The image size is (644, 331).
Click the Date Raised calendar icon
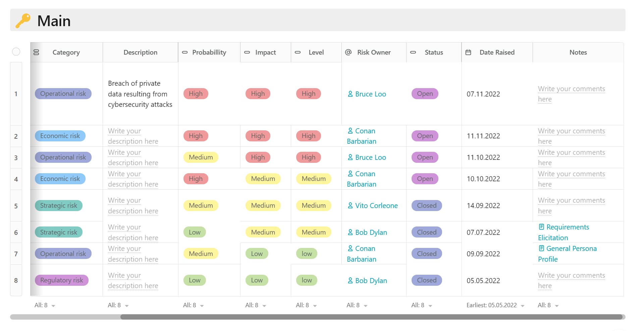[x=468, y=52]
